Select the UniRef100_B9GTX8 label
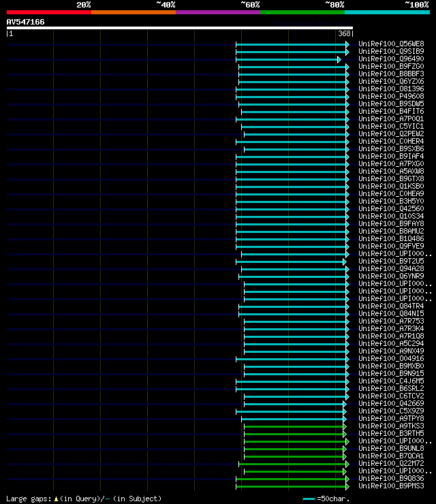The width and height of the screenshot is (436, 504). (391, 178)
